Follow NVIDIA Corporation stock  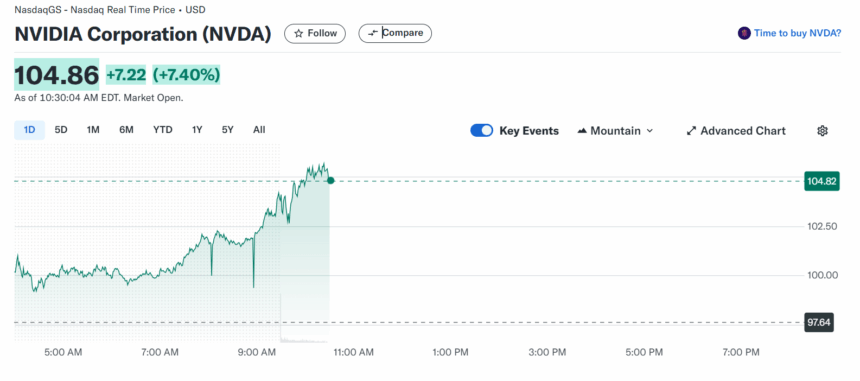pyautogui.click(x=314, y=33)
